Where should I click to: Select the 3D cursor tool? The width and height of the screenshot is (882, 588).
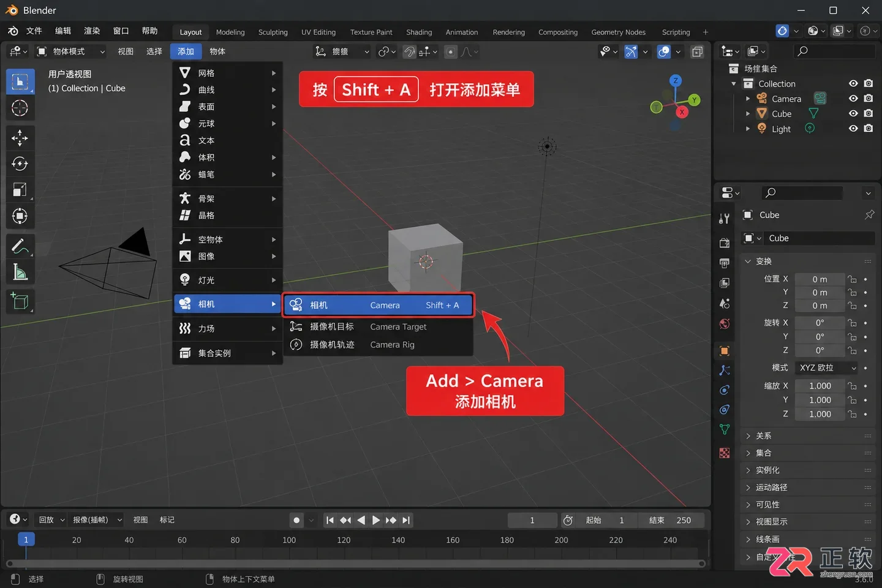coord(20,108)
